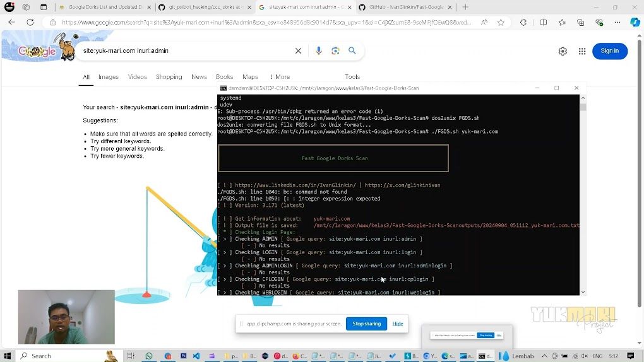Open Edge Settings and more menu

click(617, 22)
